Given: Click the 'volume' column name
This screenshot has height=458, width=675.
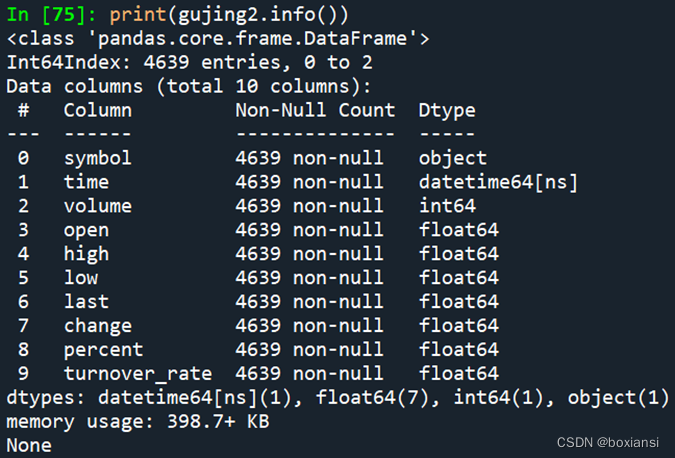Looking at the screenshot, I should pos(97,206).
